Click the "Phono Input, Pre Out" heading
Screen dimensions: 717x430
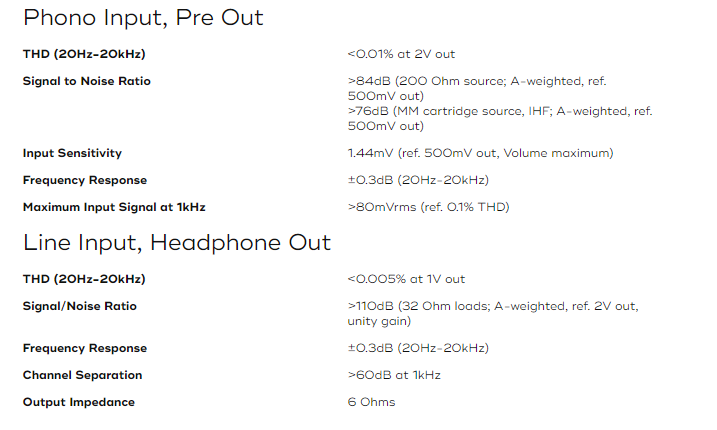click(x=143, y=18)
